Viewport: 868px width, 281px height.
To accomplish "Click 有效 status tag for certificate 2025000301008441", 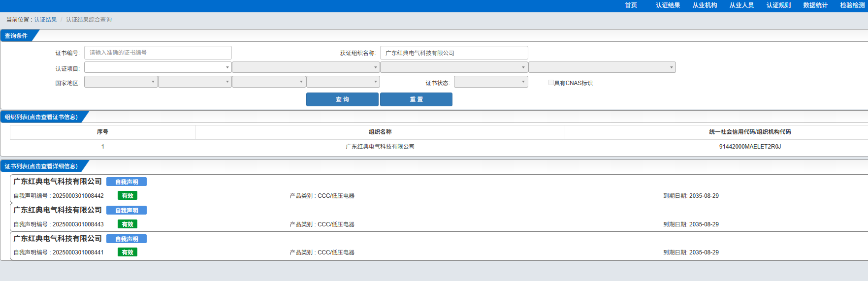I will point(128,252).
